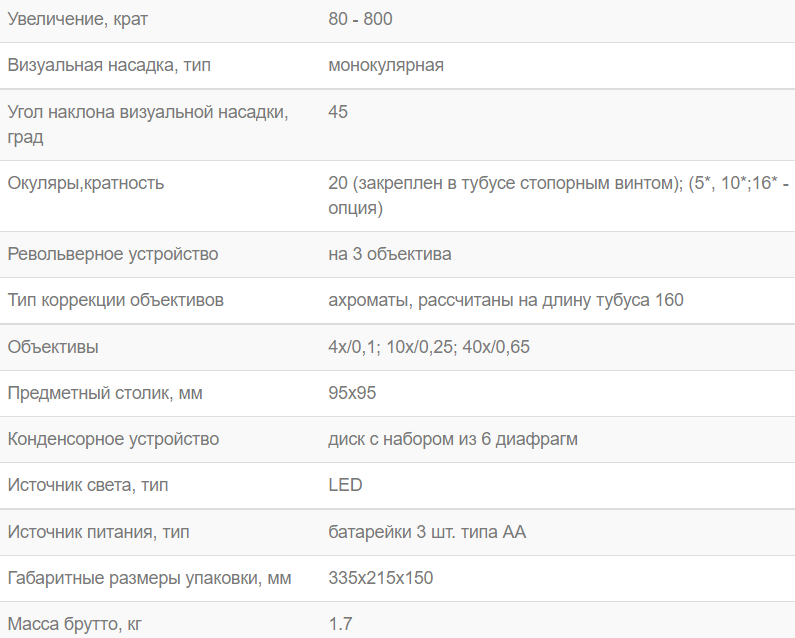This screenshot has width=795, height=638.
Task: Click the tilt angle value '45'
Action: tap(338, 112)
